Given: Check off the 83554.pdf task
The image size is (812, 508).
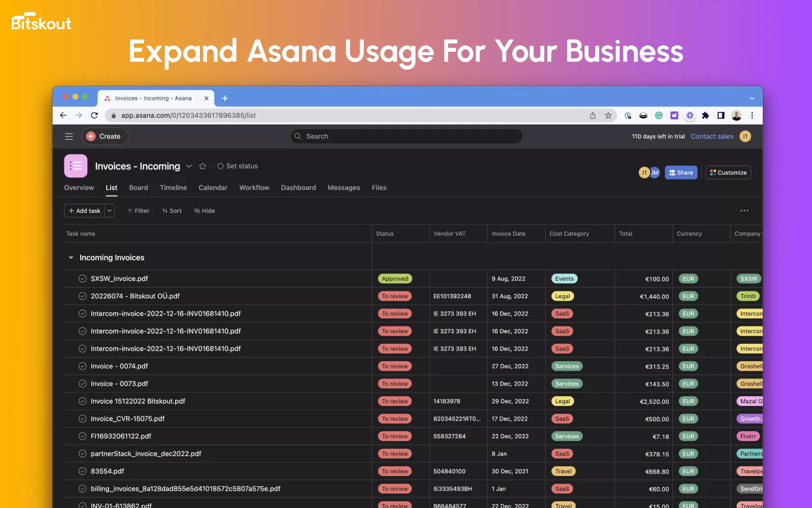Looking at the screenshot, I should 82,471.
